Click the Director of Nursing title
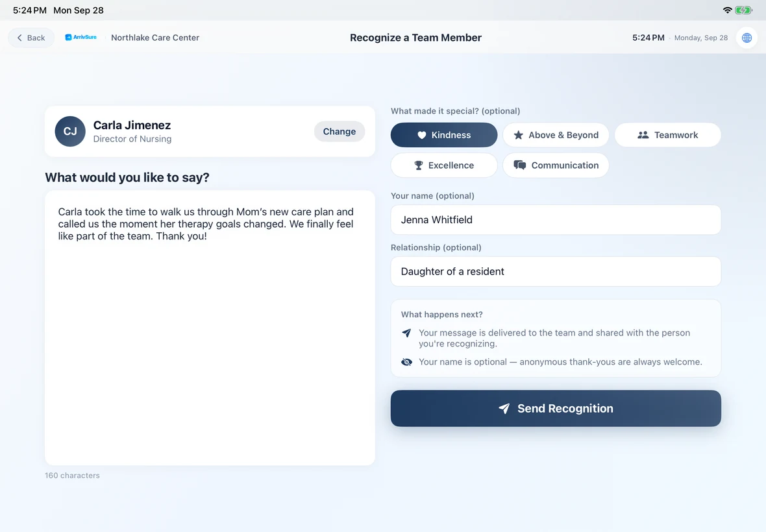The width and height of the screenshot is (766, 532). tap(132, 139)
